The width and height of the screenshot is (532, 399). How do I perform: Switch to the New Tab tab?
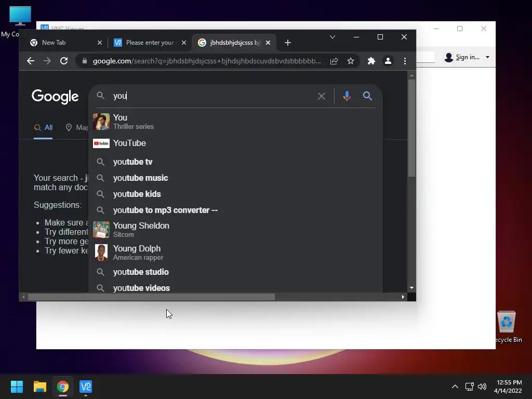point(65,43)
